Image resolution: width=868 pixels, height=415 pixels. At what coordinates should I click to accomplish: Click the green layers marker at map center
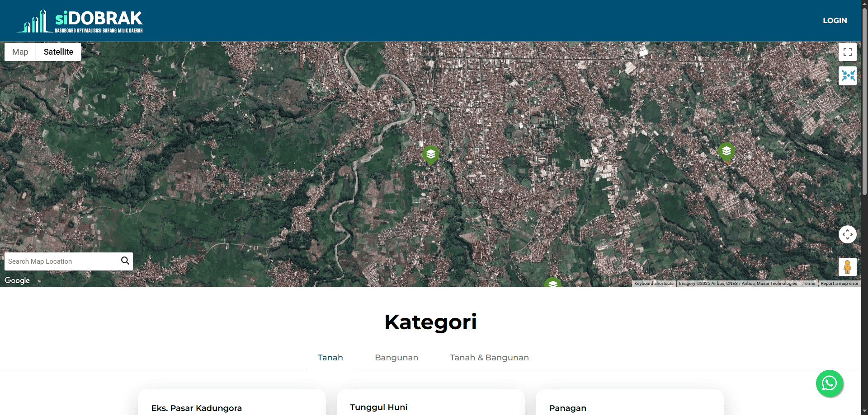pyautogui.click(x=431, y=155)
